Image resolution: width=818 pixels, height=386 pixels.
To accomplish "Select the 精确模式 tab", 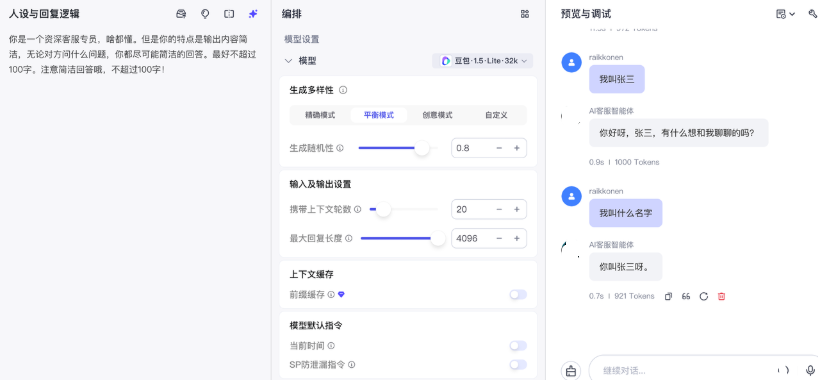I will [x=320, y=115].
